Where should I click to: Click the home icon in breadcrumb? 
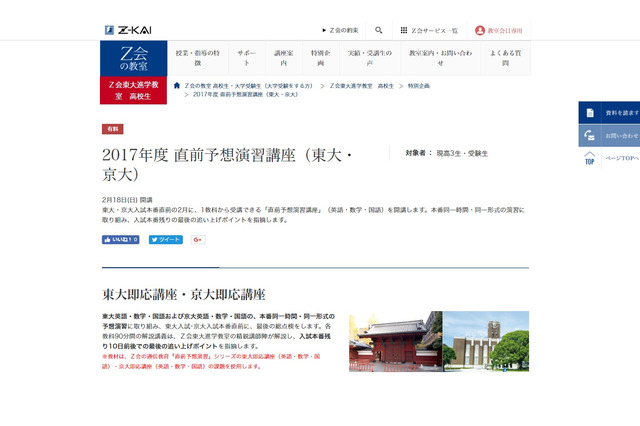pos(177,85)
